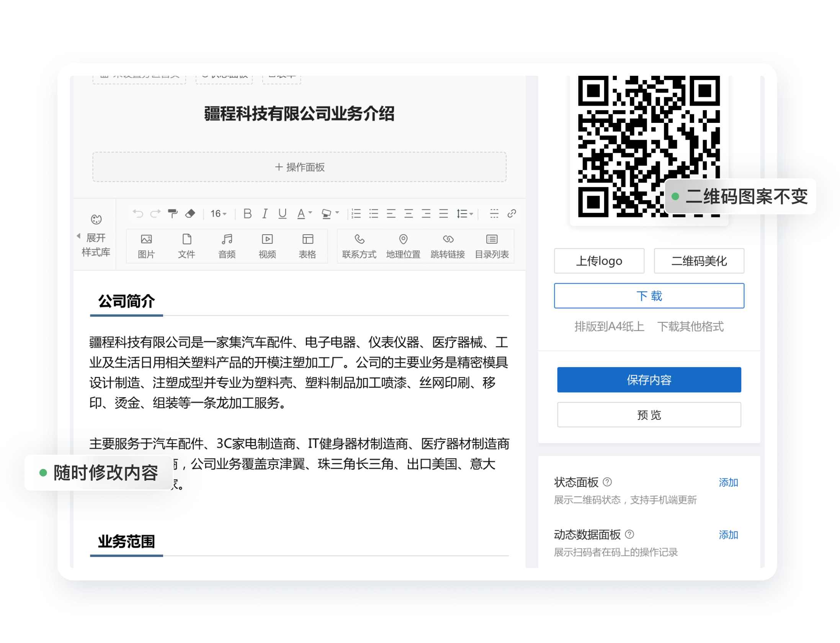Insert a bulleted list
The image size is (840, 643).
pyautogui.click(x=374, y=214)
